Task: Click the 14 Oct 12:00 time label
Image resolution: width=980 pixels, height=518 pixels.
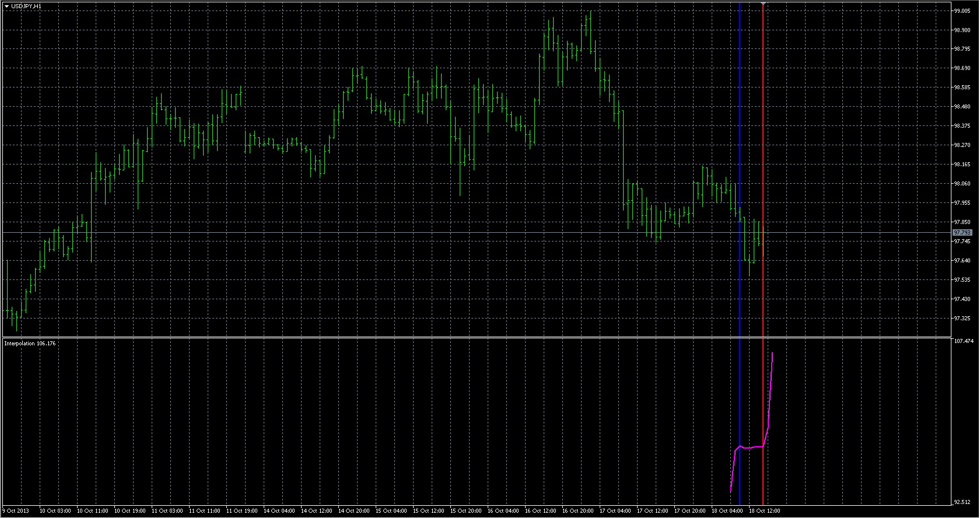Action: coord(317,511)
